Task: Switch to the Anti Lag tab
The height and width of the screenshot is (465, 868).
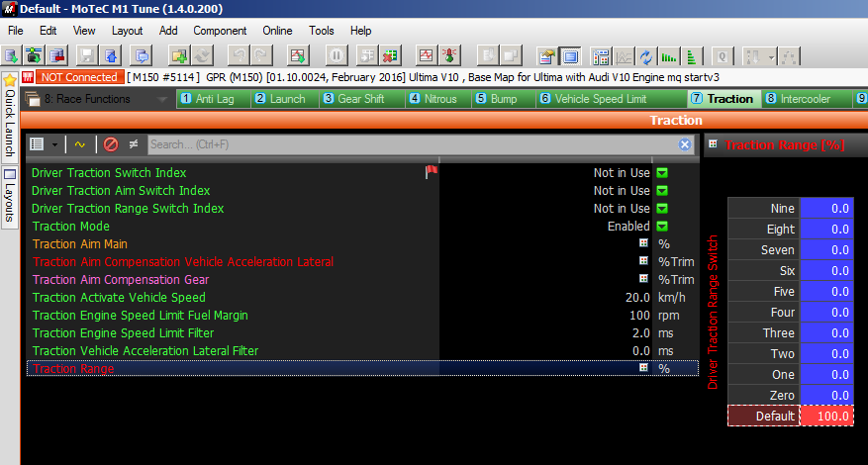Action: pyautogui.click(x=214, y=99)
